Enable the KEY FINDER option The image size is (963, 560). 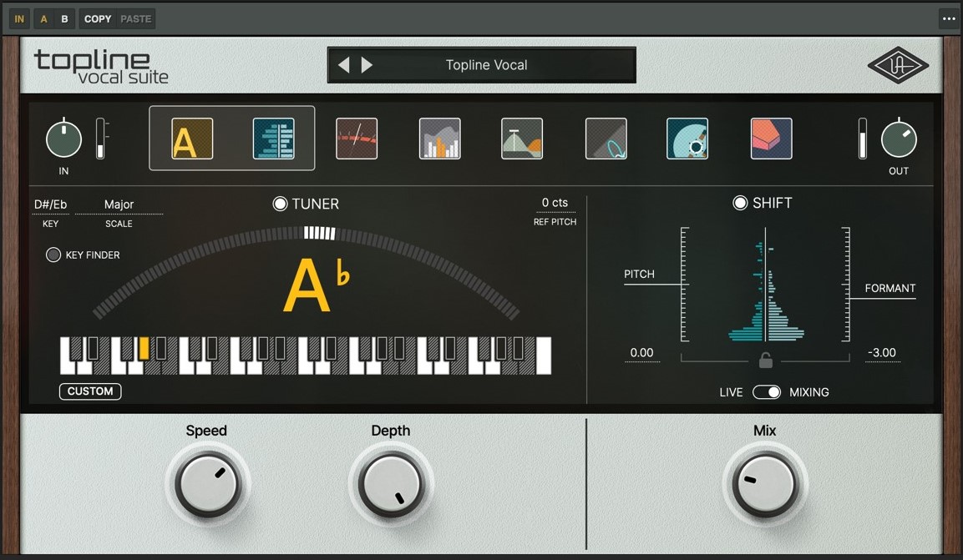[53, 255]
